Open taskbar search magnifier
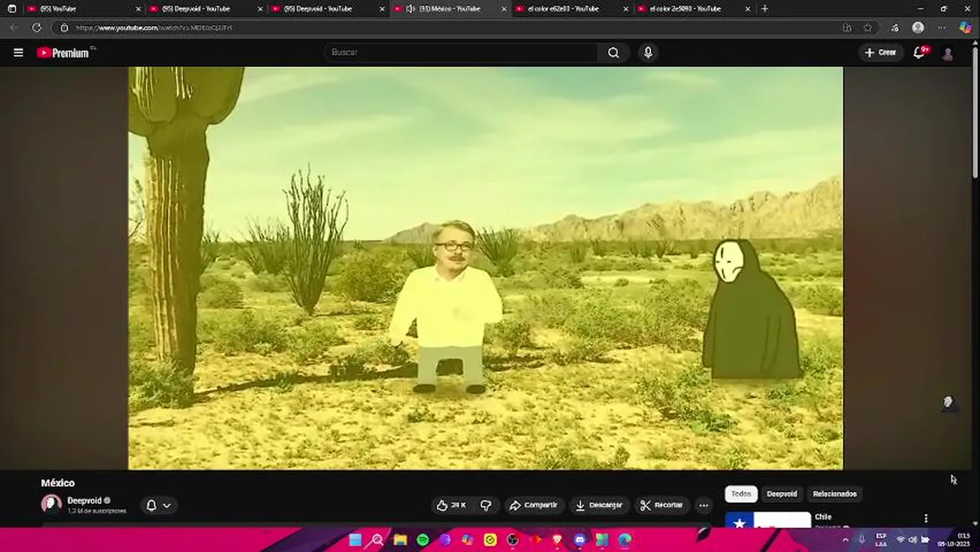The height and width of the screenshot is (552, 980). (377, 540)
